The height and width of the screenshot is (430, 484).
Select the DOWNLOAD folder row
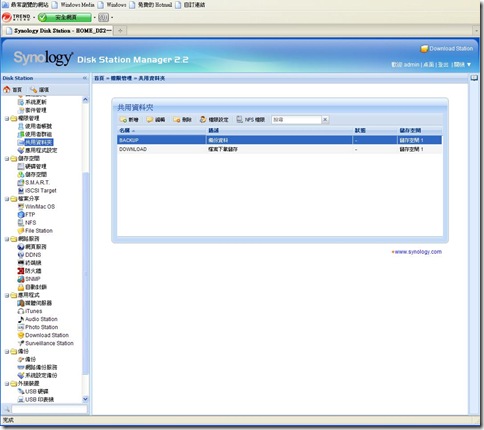click(280, 149)
